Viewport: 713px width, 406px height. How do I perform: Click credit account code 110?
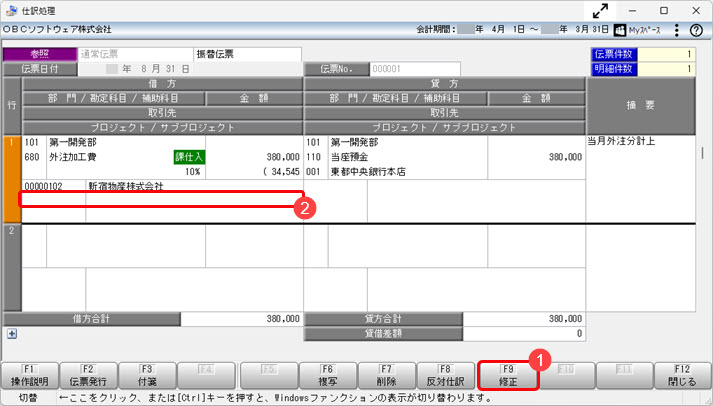(x=313, y=157)
